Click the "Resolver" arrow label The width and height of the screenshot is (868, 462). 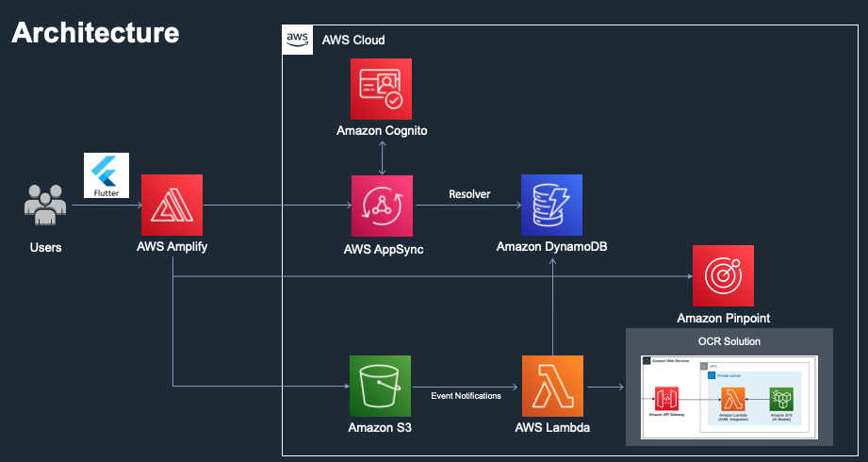click(469, 194)
